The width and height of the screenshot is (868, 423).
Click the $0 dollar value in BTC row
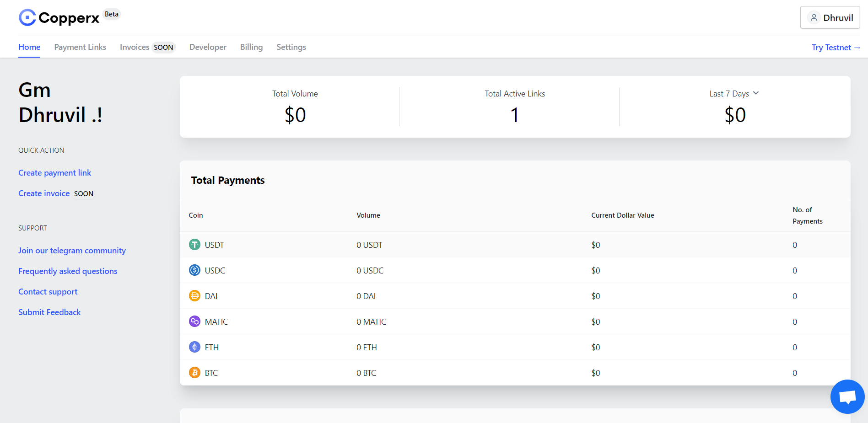(596, 373)
